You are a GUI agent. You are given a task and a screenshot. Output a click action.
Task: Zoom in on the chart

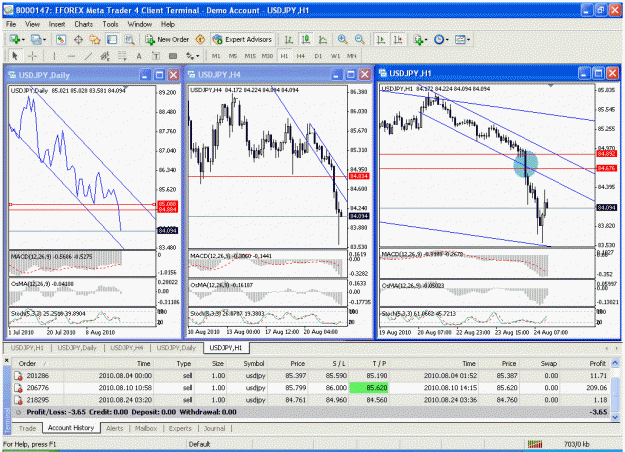342,39
